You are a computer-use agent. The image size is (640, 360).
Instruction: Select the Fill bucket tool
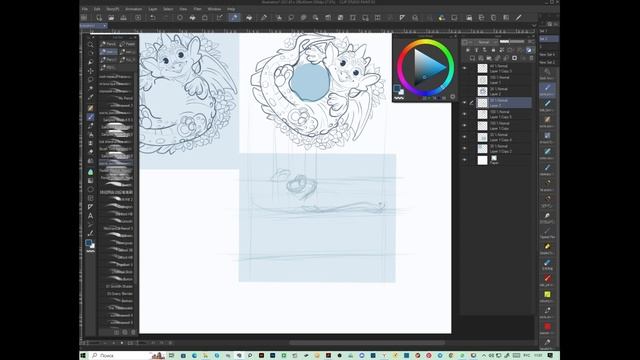coord(90,172)
